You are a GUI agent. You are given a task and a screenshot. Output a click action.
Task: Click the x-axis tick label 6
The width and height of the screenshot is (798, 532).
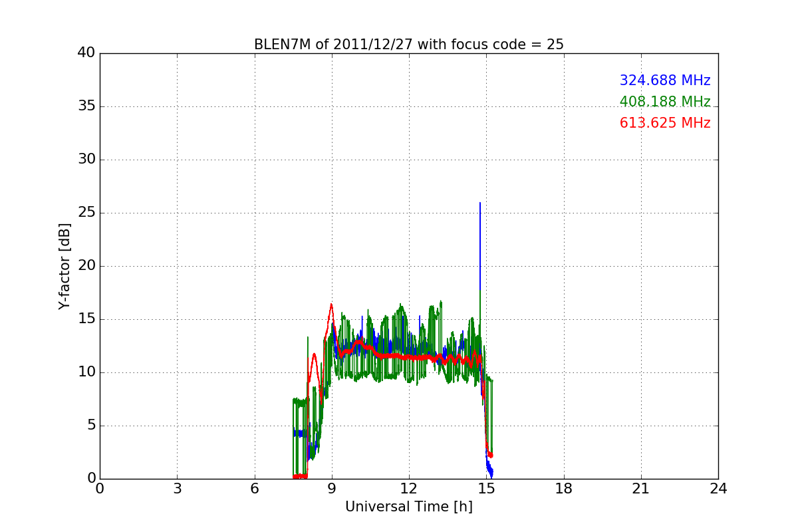click(x=254, y=489)
